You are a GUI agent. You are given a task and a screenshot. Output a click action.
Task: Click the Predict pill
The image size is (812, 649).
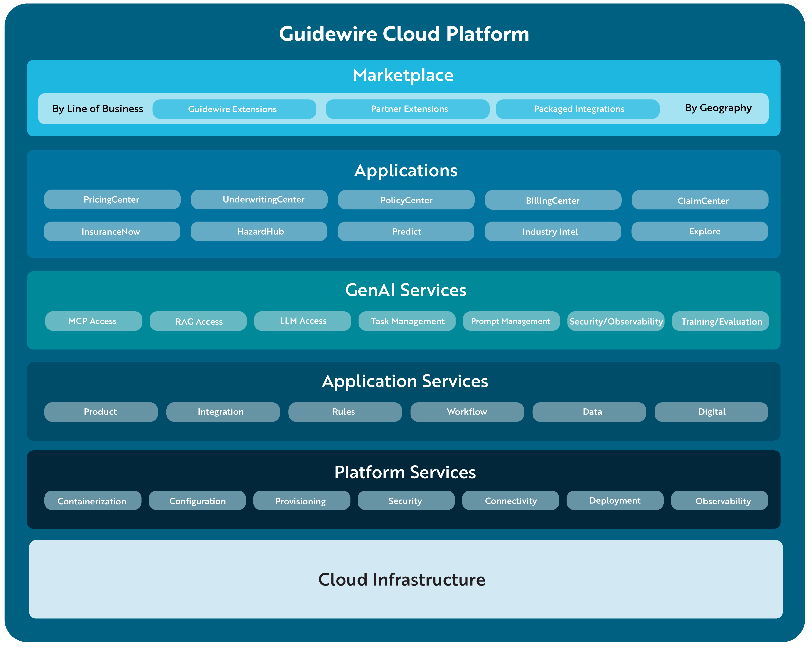(x=406, y=231)
